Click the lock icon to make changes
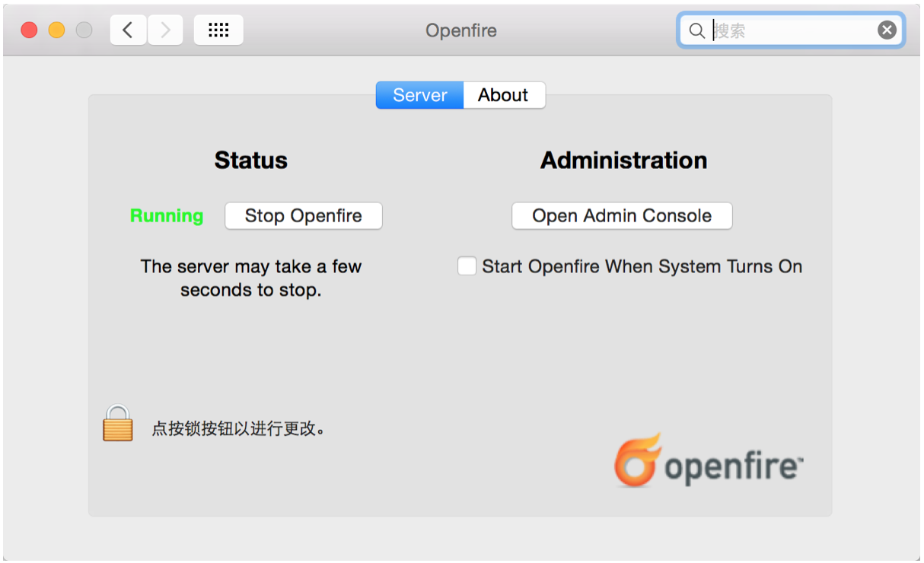 tap(118, 423)
